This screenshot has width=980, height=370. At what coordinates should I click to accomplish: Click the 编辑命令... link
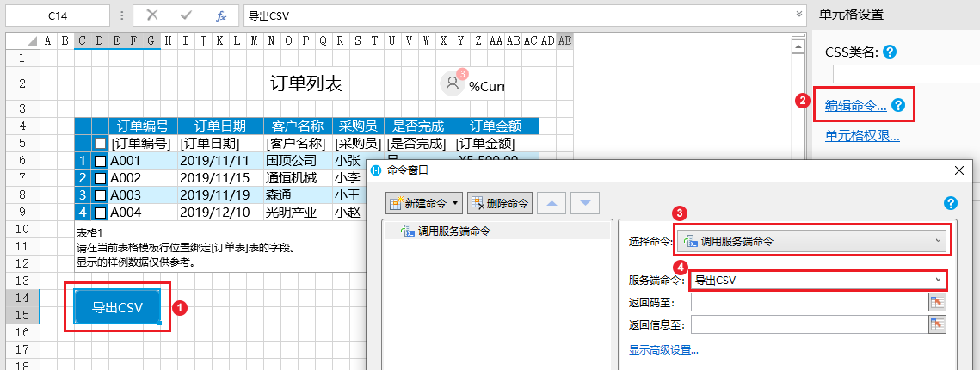[x=855, y=105]
